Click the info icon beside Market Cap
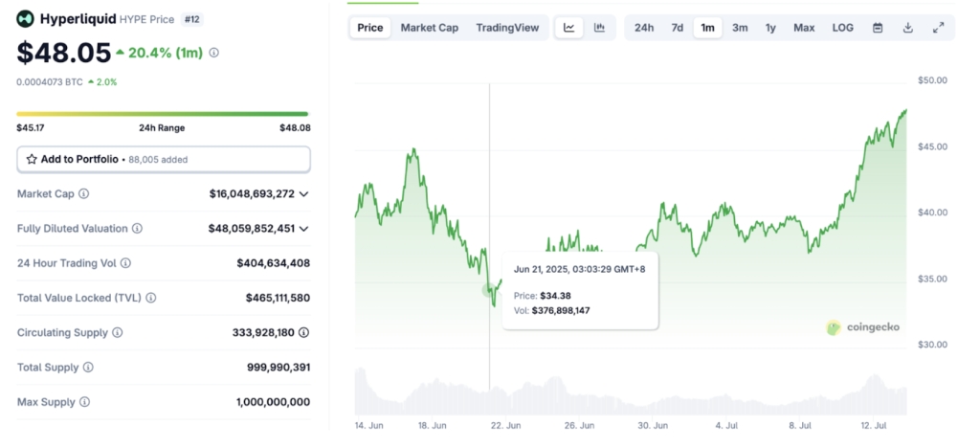 [83, 194]
